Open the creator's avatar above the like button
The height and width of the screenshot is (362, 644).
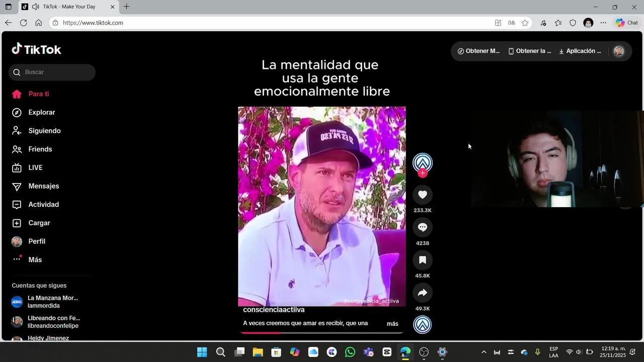[x=423, y=162]
